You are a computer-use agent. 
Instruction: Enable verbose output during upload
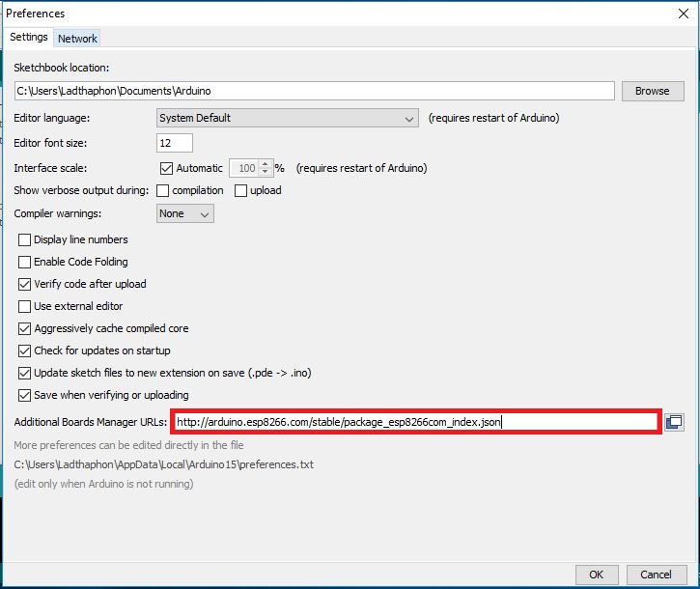tap(241, 190)
